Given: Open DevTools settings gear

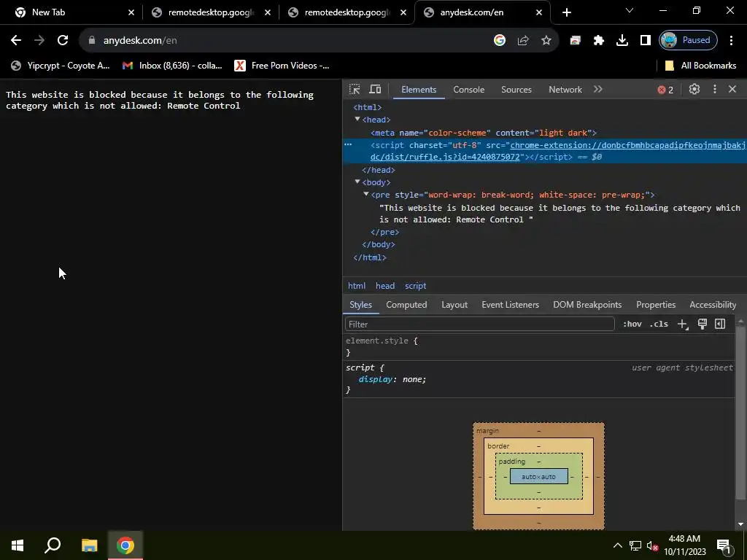Looking at the screenshot, I should [x=694, y=89].
